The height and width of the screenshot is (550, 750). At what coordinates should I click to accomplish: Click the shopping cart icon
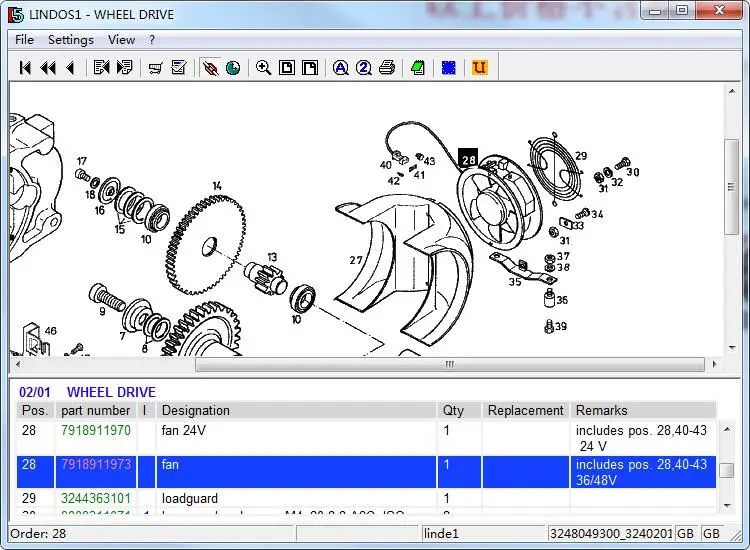pos(155,68)
